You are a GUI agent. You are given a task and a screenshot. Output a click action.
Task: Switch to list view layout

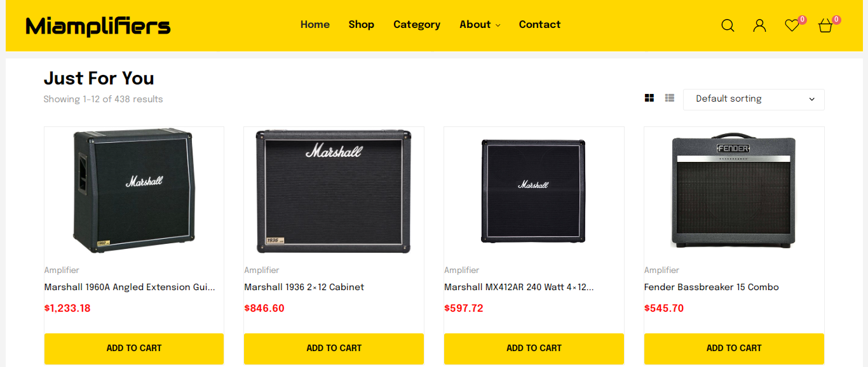pyautogui.click(x=669, y=97)
